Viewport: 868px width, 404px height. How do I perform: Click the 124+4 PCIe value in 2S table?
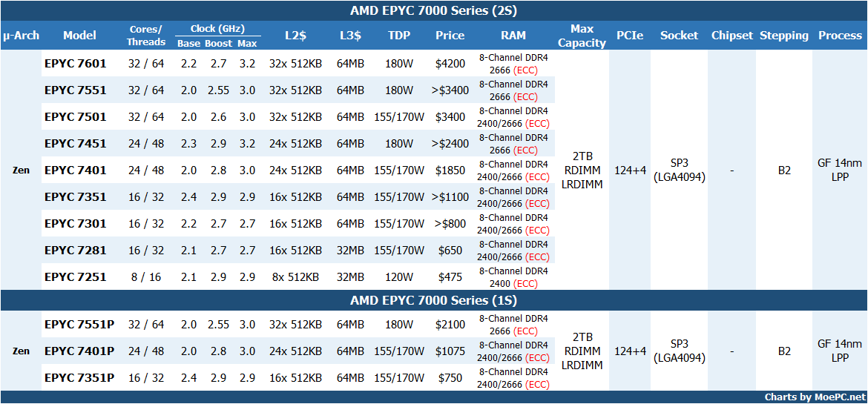tap(631, 170)
